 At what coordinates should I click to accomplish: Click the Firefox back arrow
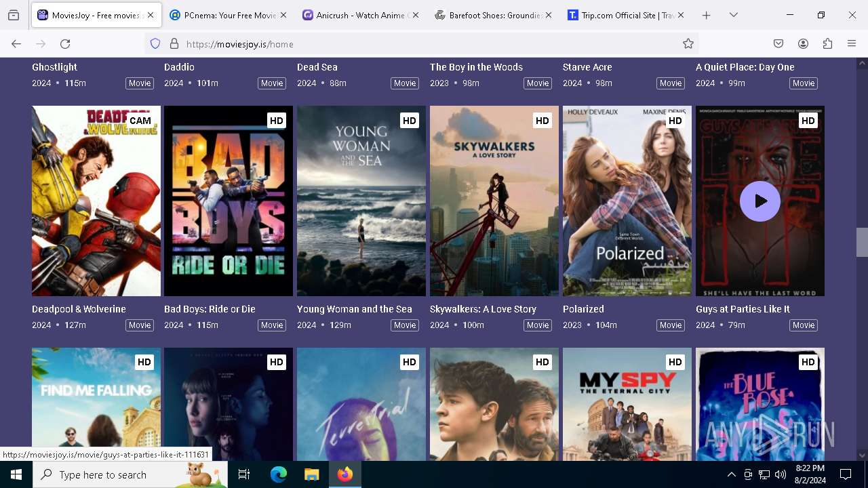point(16,43)
